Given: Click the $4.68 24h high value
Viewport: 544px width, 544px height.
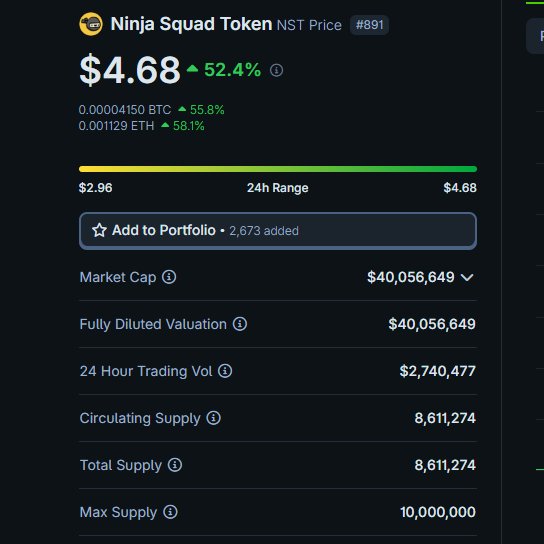Looking at the screenshot, I should tap(460, 188).
